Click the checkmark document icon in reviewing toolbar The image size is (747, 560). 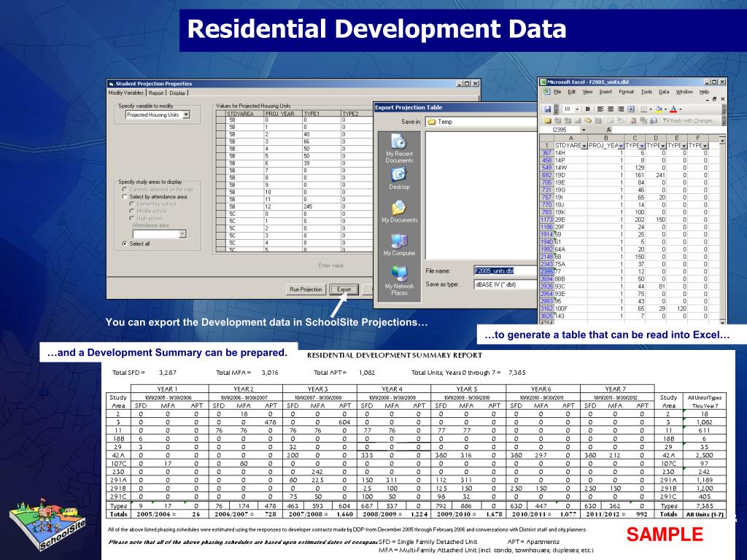pos(633,120)
